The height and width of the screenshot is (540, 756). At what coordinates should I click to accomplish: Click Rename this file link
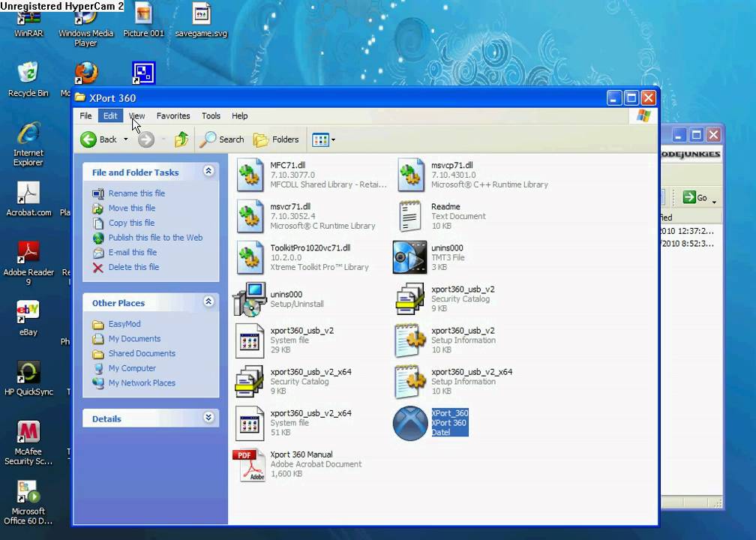click(x=136, y=193)
